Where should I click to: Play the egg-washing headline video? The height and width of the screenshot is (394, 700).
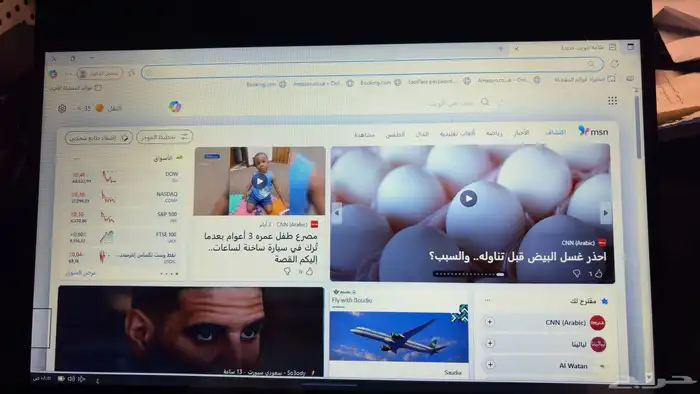tap(468, 198)
